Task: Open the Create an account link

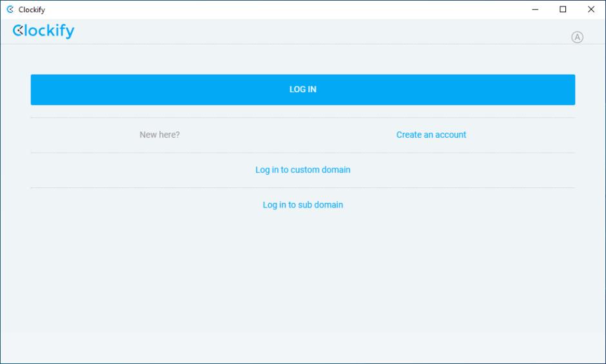Action: [431, 135]
